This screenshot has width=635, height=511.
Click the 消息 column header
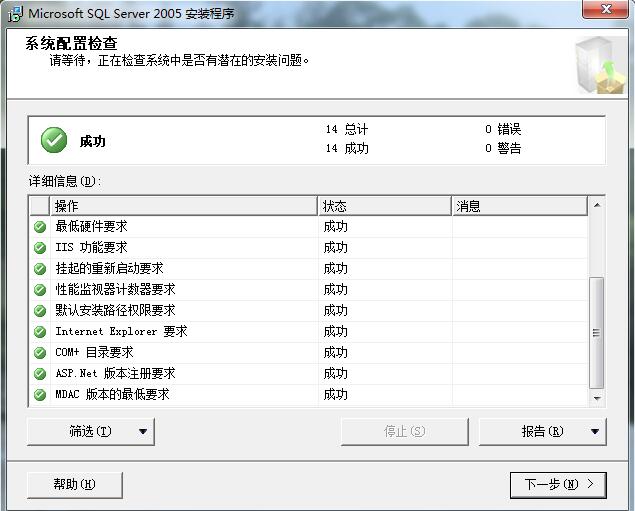(x=520, y=206)
